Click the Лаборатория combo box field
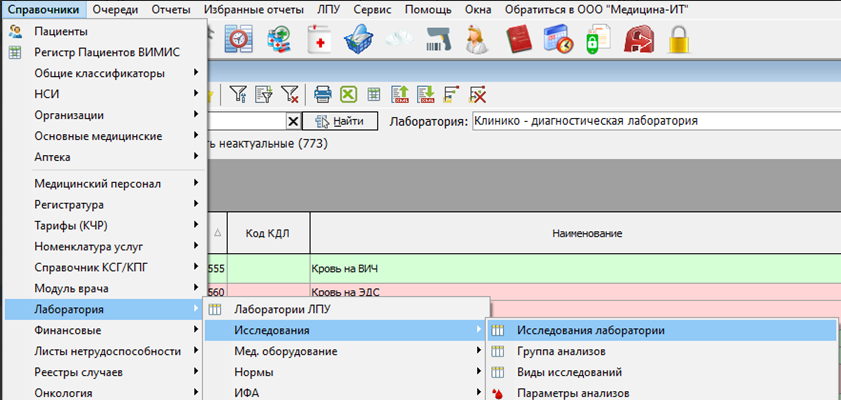Viewport: 841px width, 400px height. [x=656, y=121]
